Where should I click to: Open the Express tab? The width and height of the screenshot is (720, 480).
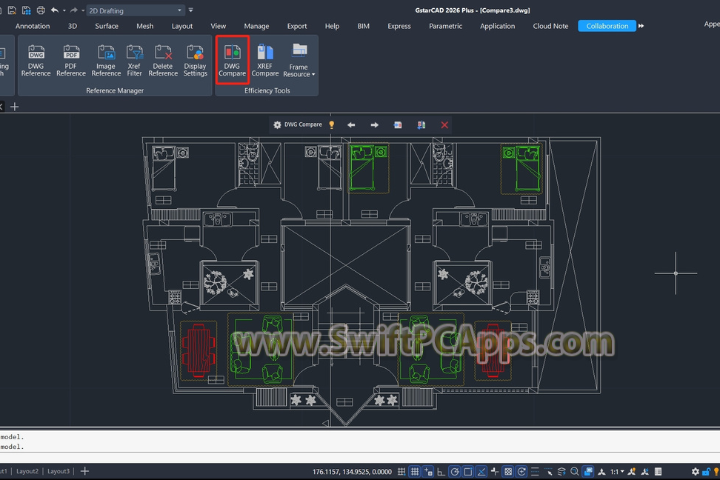point(399,26)
